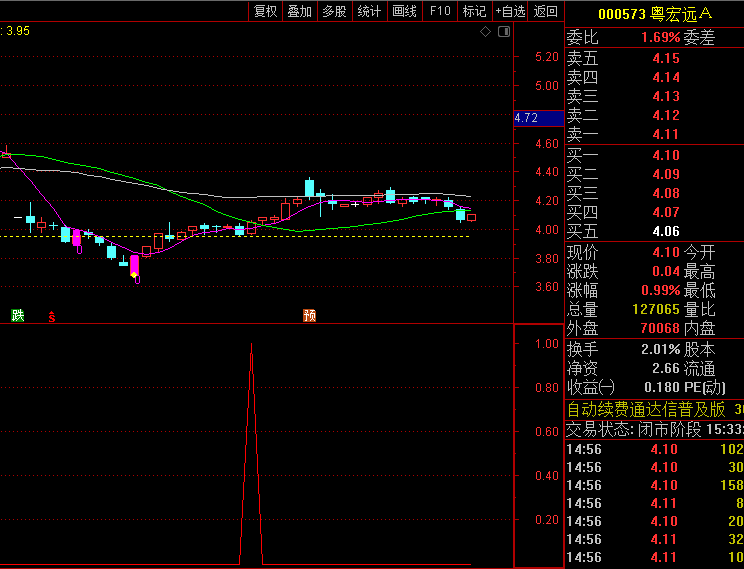The image size is (744, 569).
Task: Activate the 画线 drawing tool
Action: click(404, 11)
